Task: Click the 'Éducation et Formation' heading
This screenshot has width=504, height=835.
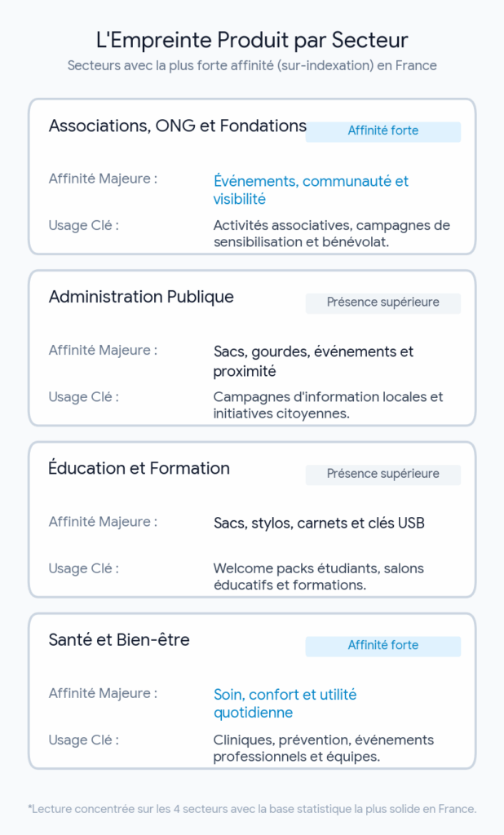Action: coord(139,468)
